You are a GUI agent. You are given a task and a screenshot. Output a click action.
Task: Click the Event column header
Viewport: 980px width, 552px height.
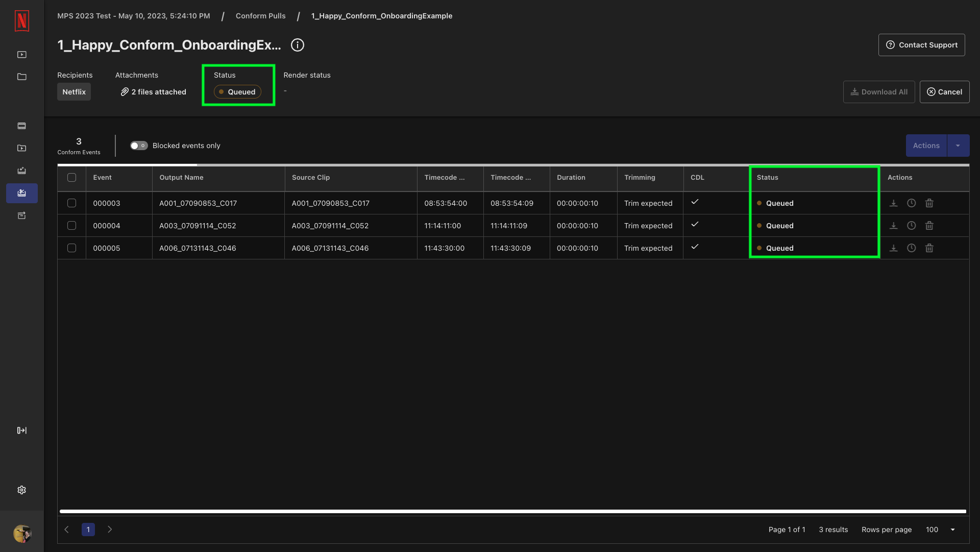[x=119, y=178]
